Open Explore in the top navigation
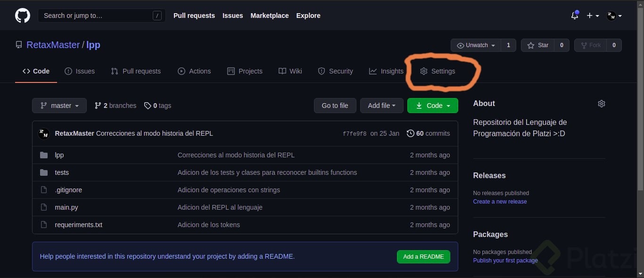The width and height of the screenshot is (644, 278). 308,16
